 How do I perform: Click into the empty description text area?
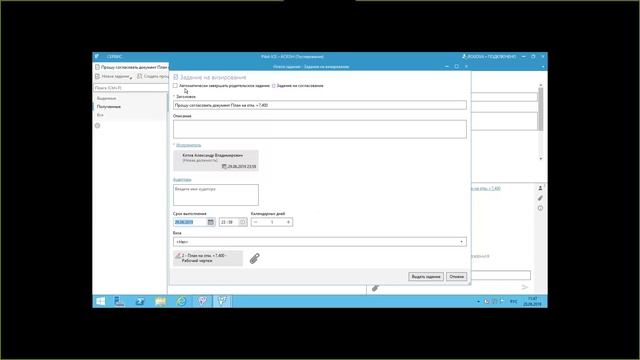pos(320,129)
